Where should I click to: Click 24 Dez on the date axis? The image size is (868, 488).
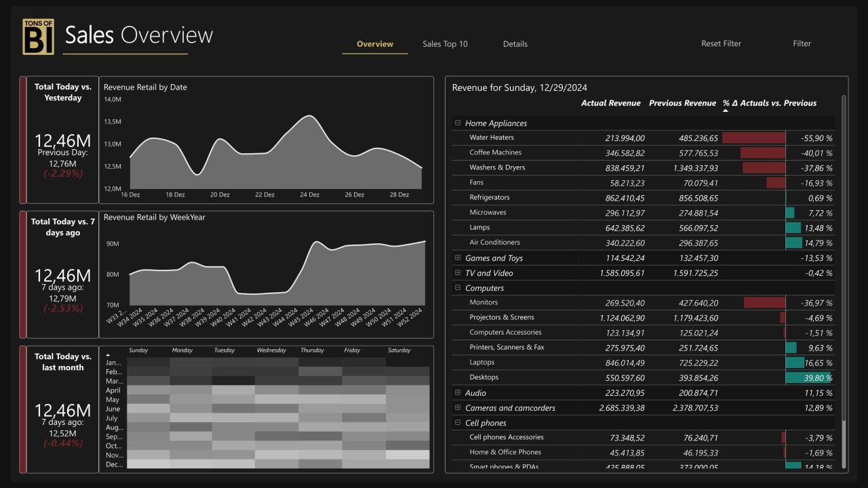tap(309, 195)
